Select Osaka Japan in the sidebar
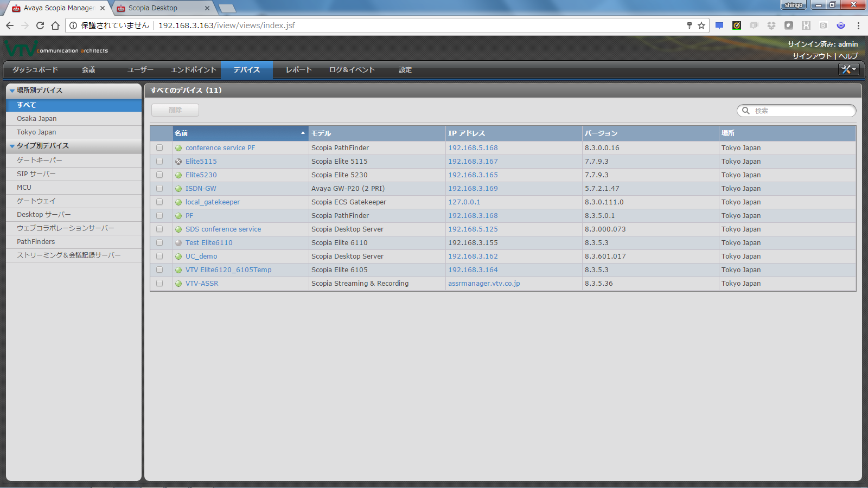Viewport: 868px width, 488px height. click(x=74, y=119)
